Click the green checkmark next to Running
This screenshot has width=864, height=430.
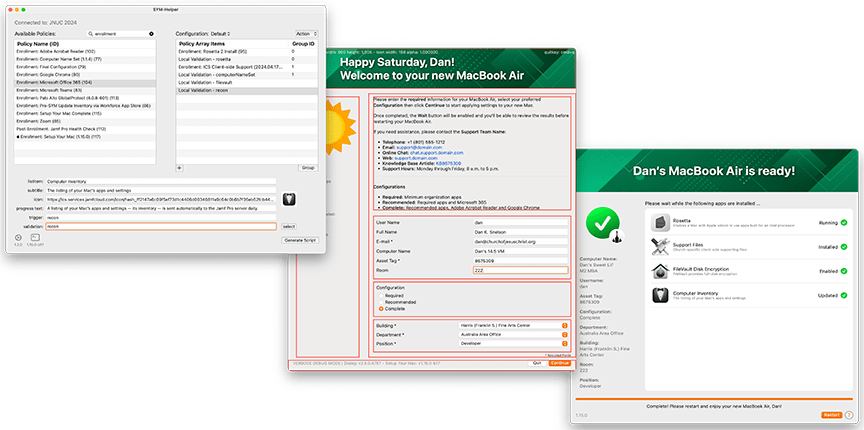pos(844,223)
